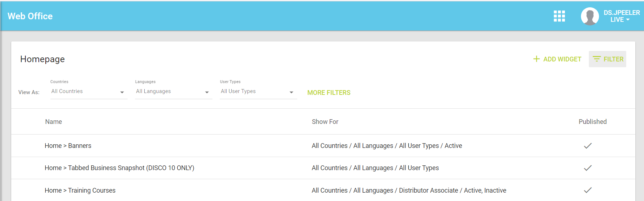The width and height of the screenshot is (644, 201).
Task: Open the Countries dropdown
Action: point(89,92)
